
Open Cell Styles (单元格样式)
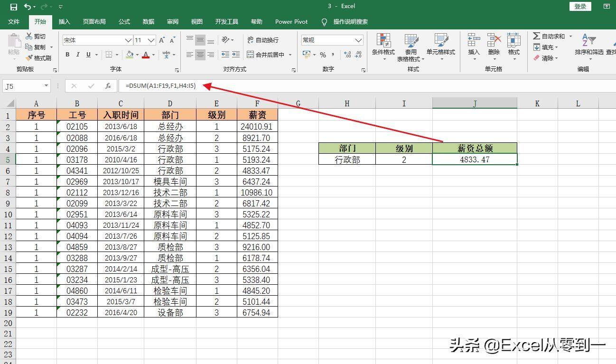click(x=441, y=46)
